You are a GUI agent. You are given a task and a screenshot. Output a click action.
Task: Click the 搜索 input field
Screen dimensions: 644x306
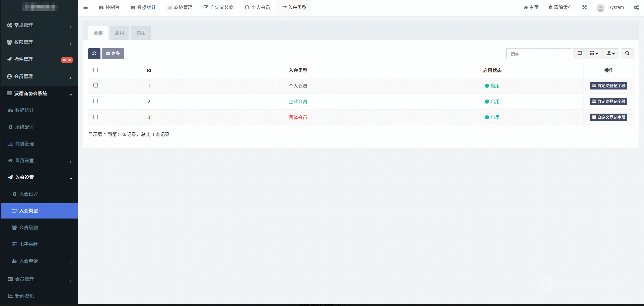pyautogui.click(x=538, y=54)
